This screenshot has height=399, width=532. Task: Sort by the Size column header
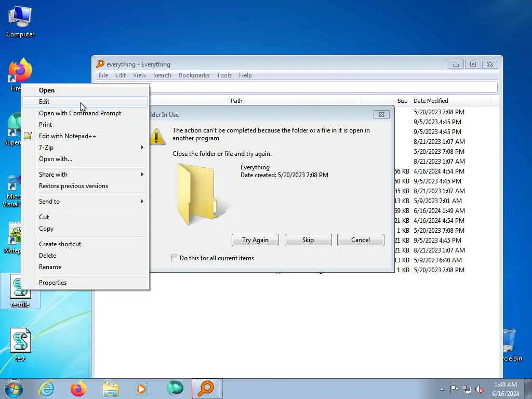click(x=386, y=101)
